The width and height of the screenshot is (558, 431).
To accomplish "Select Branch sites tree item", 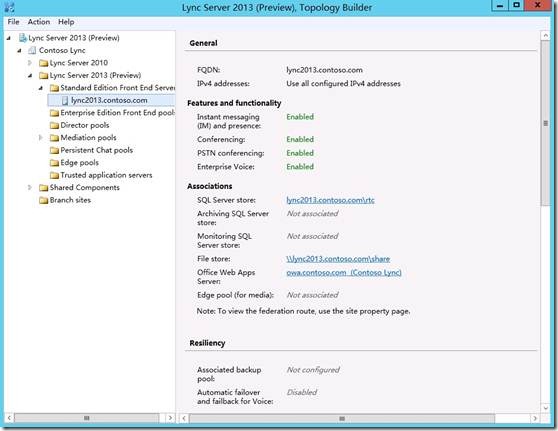I will point(70,200).
